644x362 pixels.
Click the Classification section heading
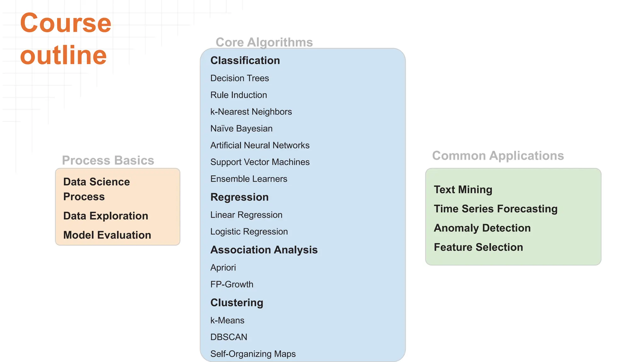click(x=245, y=61)
